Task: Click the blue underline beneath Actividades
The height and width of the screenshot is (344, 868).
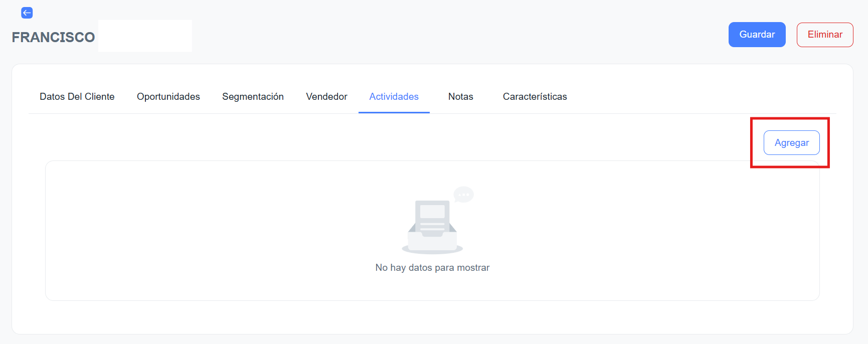Action: [394, 112]
